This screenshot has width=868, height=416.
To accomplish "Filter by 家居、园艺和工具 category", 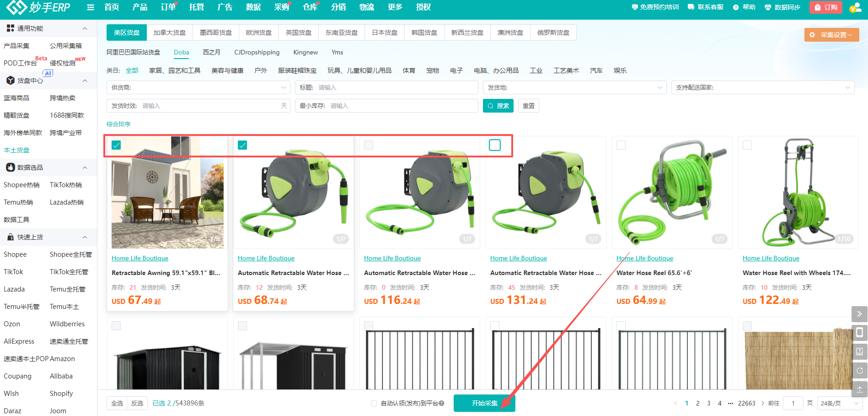I will tap(175, 70).
